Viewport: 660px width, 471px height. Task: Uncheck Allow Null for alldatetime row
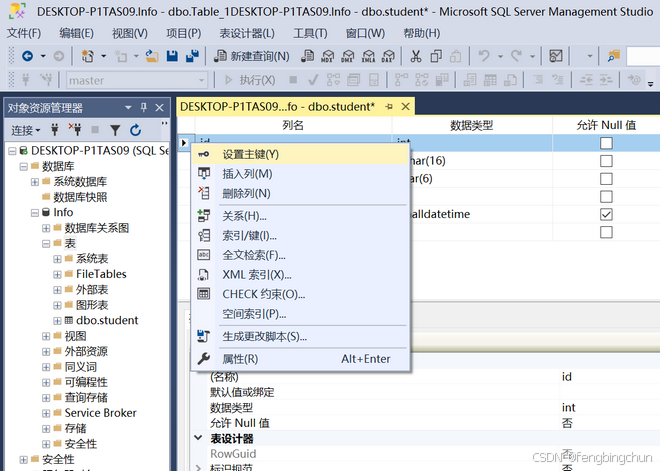tap(606, 215)
